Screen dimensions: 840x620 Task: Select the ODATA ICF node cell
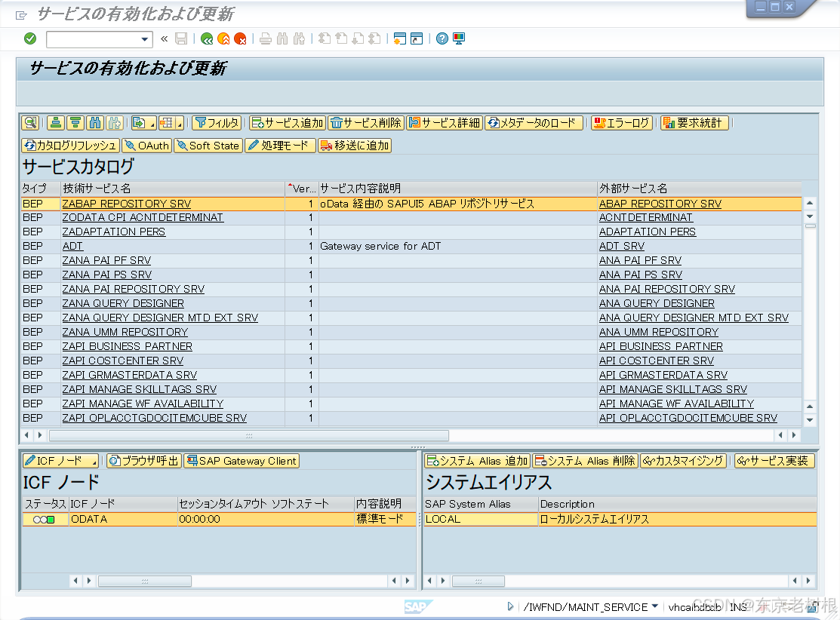tap(123, 520)
